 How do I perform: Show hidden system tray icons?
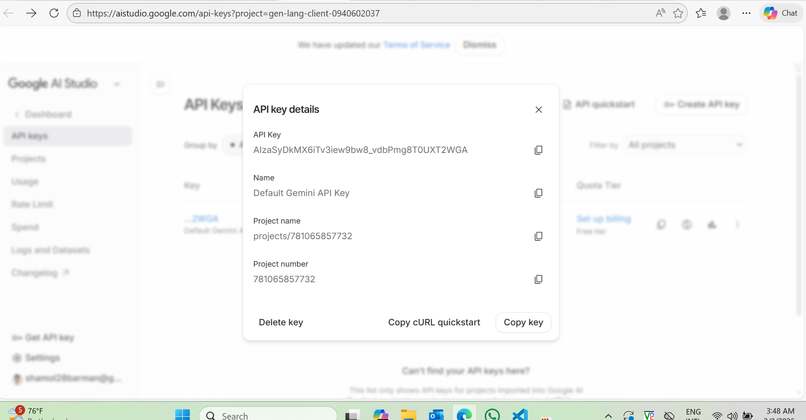(608, 415)
